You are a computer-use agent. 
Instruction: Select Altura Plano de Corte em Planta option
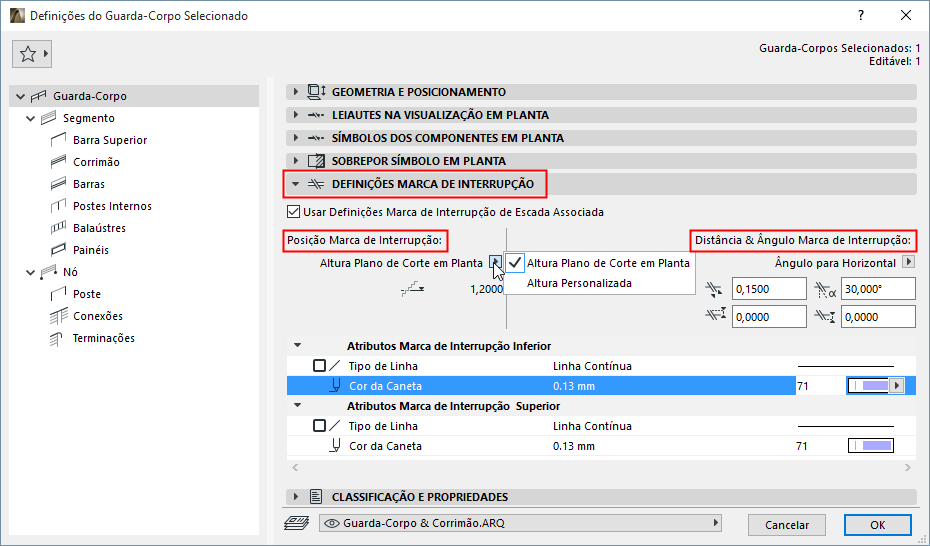(x=608, y=263)
